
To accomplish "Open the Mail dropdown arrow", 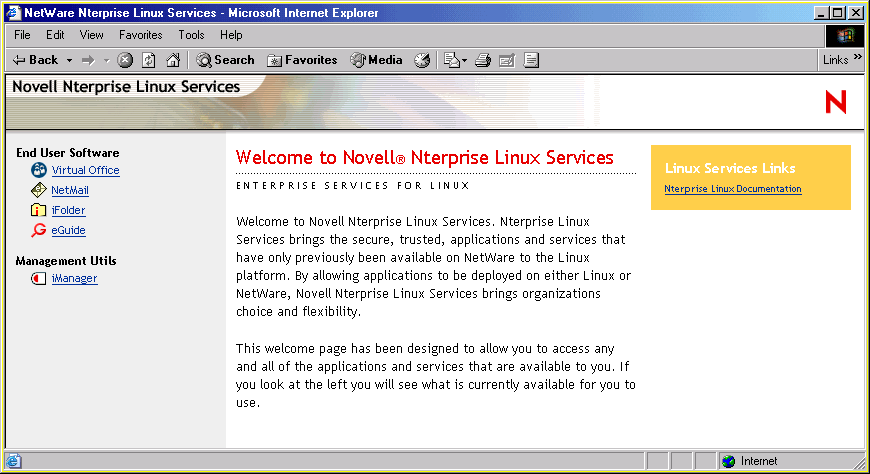I will tap(464, 60).
